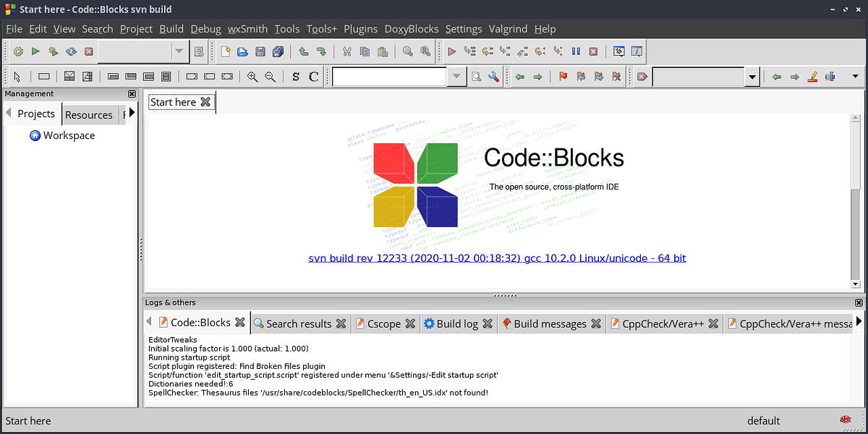The height and width of the screenshot is (434, 868).
Task: Toggle the bold S source icon
Action: 296,77
